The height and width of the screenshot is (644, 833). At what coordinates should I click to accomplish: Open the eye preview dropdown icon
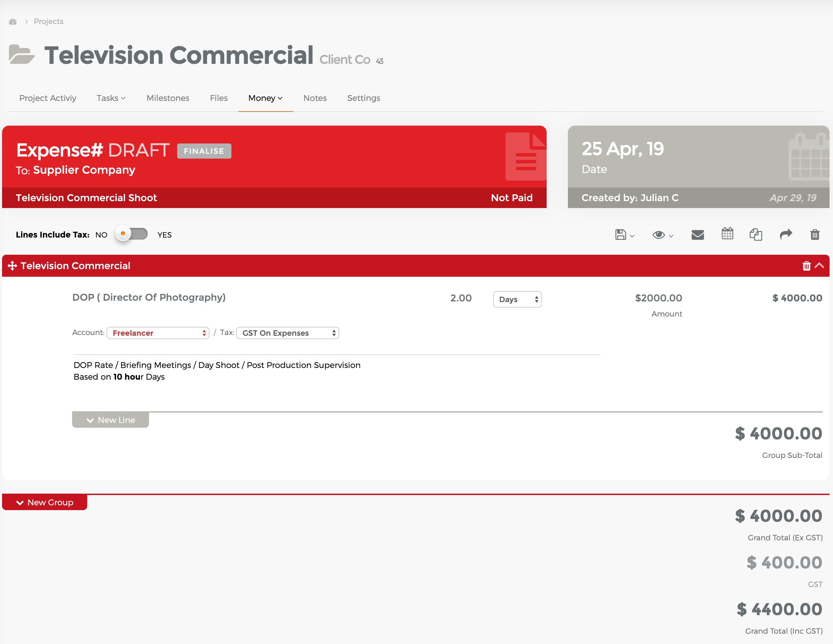(x=662, y=235)
